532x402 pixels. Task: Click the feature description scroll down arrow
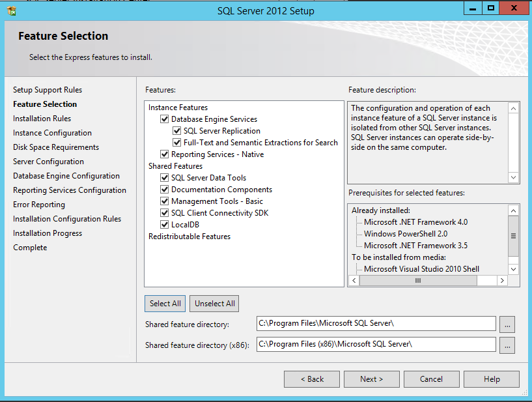(x=513, y=177)
